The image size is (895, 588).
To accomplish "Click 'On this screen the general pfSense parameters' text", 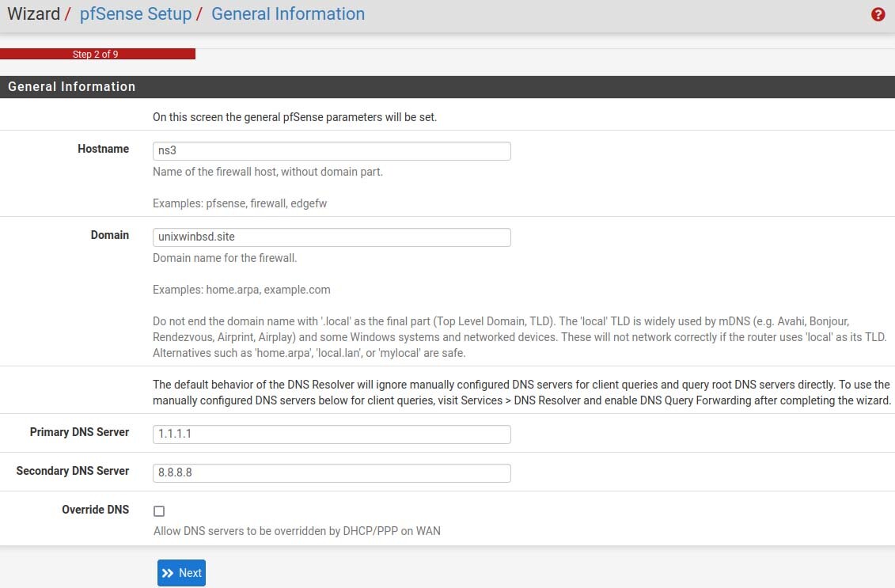I will [x=294, y=117].
